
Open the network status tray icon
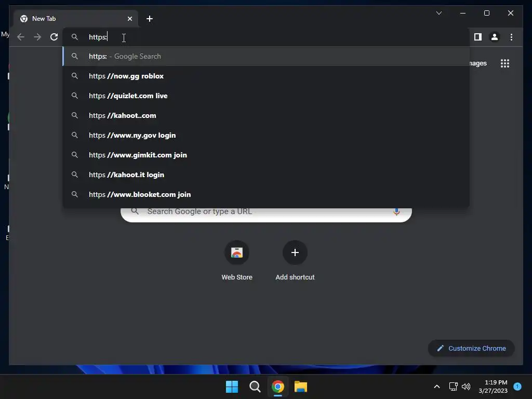tap(453, 387)
